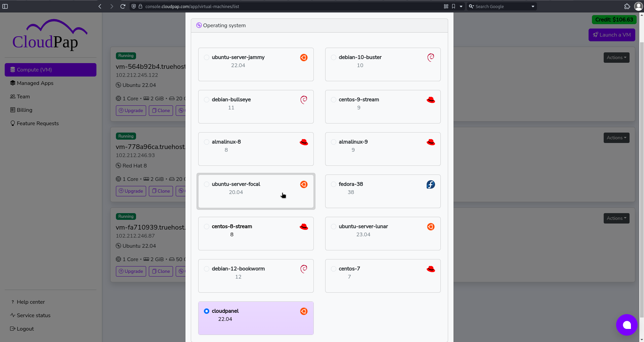This screenshot has height=342, width=644.
Task: Click the Red Hat icon on almalinux-8
Action: click(303, 142)
